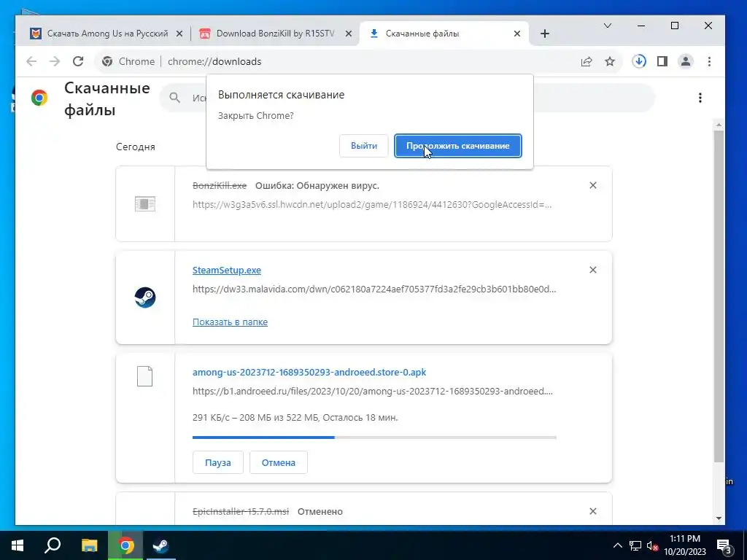The width and height of the screenshot is (747, 560).
Task: Click Показать в папке for SteamSetup.exe
Action: (230, 322)
